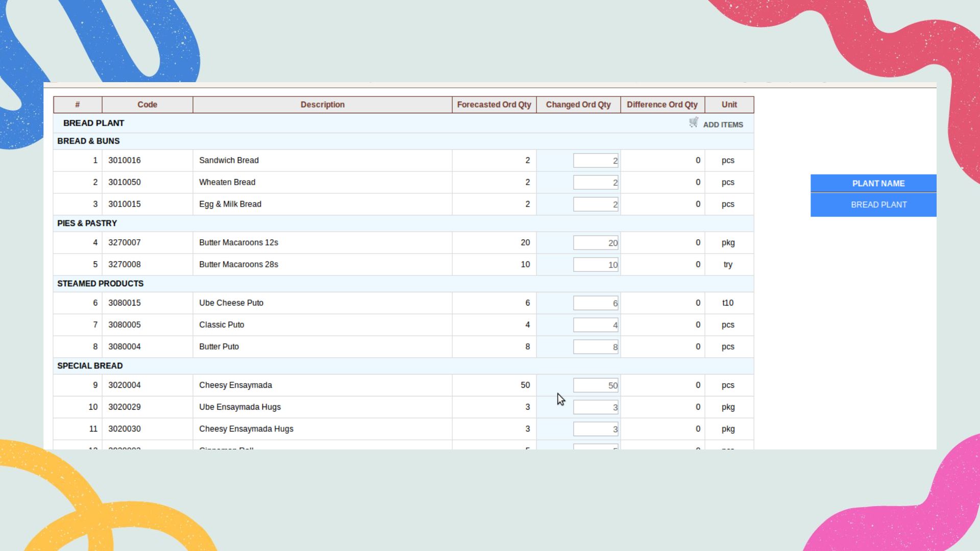Image resolution: width=980 pixels, height=551 pixels.
Task: Click the Add Items cart icon
Action: click(x=693, y=122)
